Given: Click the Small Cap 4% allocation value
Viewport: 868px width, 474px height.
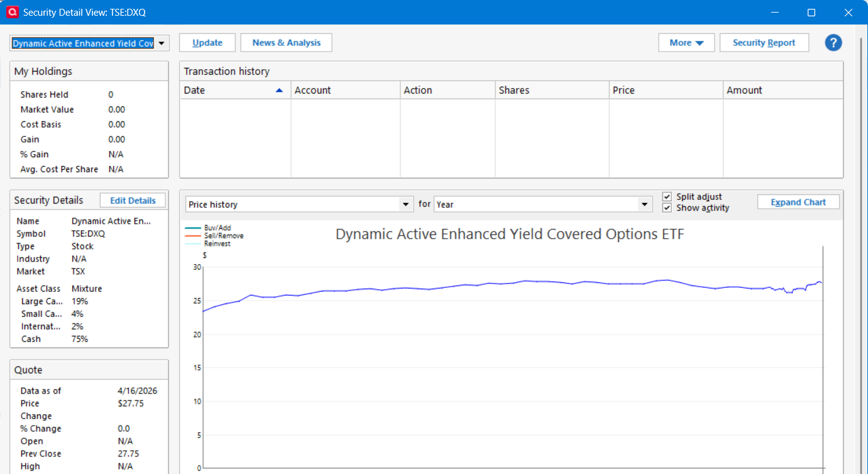Looking at the screenshot, I should (x=77, y=314).
